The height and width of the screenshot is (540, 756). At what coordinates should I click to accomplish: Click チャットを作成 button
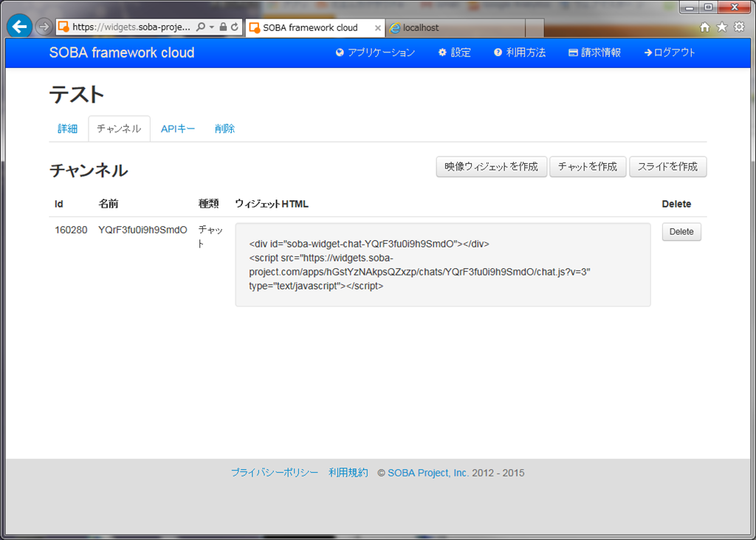[x=588, y=167]
